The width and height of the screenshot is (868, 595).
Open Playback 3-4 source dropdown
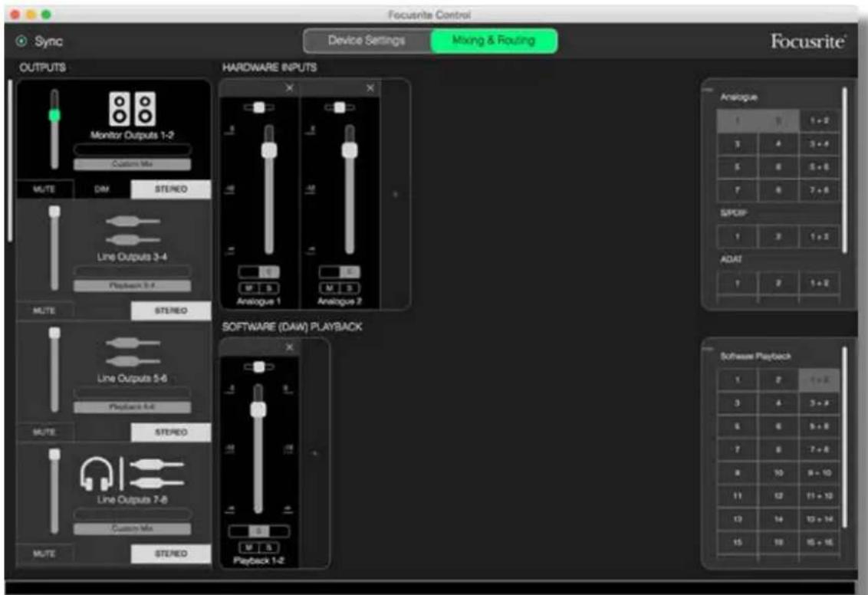[x=133, y=285]
